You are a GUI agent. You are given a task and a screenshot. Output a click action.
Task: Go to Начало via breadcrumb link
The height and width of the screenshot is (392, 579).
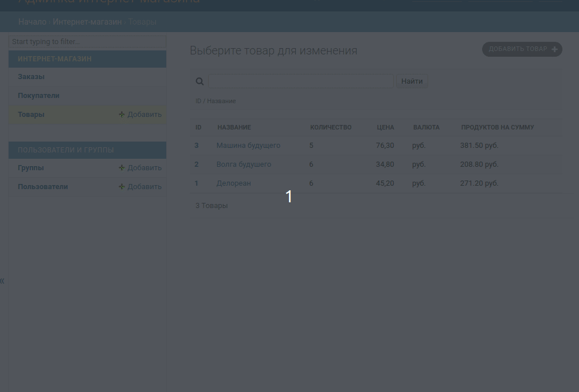click(x=32, y=22)
